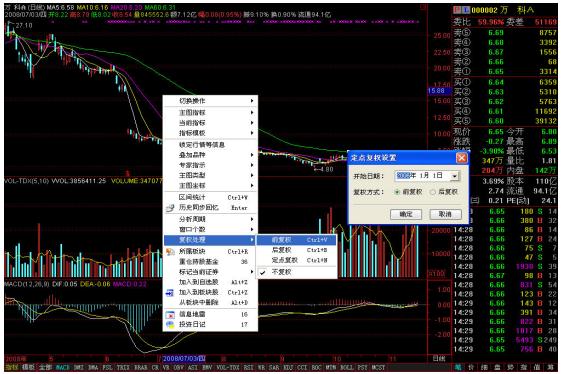Close the 定点复权设置 dialog with X
The height and width of the screenshot is (374, 562).
click(462, 158)
